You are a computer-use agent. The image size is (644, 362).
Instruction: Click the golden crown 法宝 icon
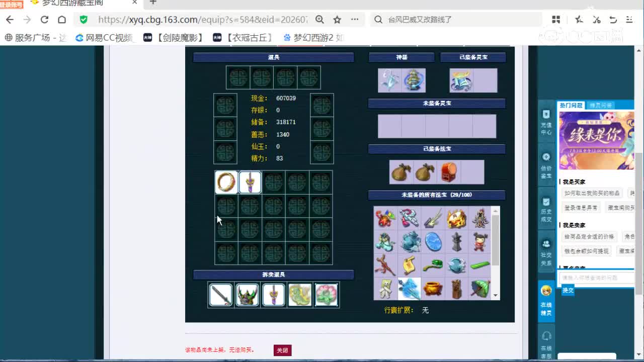tap(457, 219)
